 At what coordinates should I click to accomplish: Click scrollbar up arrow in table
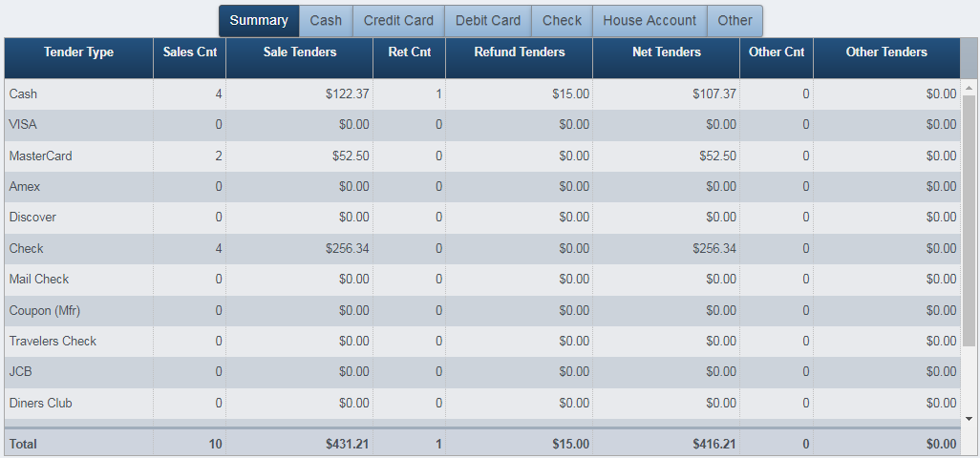[x=969, y=88]
